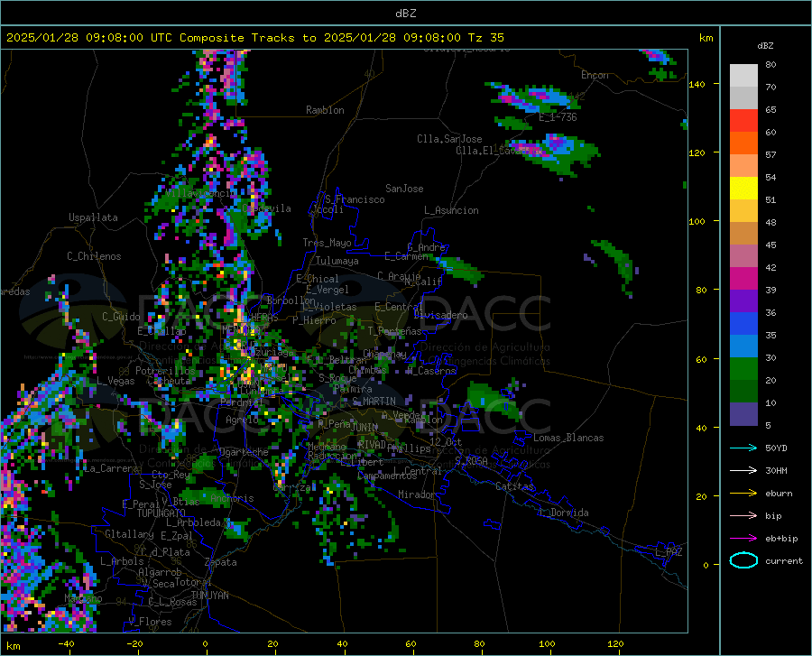Click the 'Zapata' map label
This screenshot has width=812, height=656.
[x=221, y=562]
